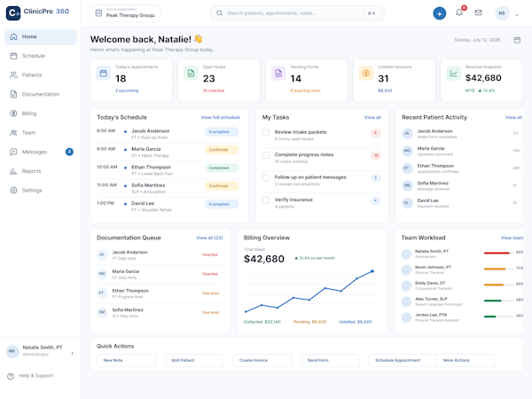Image resolution: width=532 pixels, height=399 pixels.
Task: Click the blue plus add button
Action: 440,13
